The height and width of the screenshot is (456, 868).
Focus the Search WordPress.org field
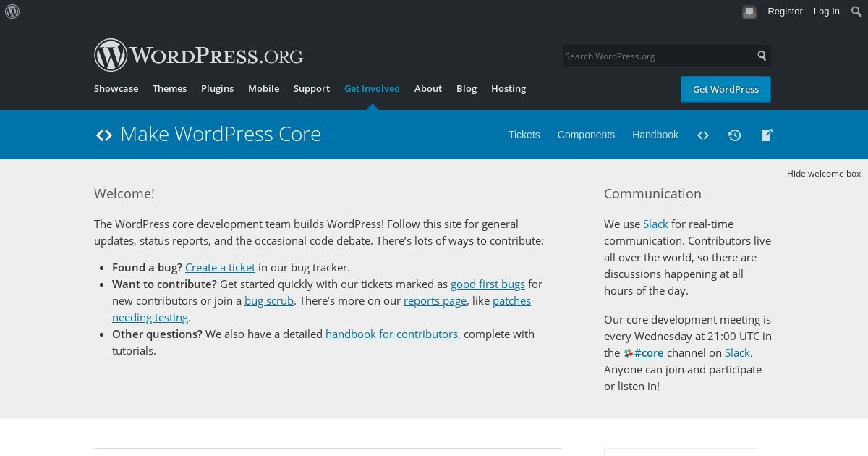tap(658, 56)
